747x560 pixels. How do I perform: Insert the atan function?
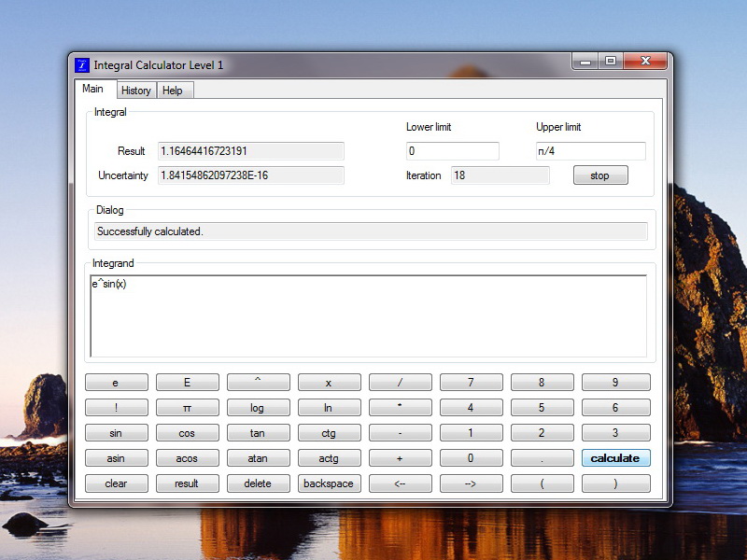(259, 458)
